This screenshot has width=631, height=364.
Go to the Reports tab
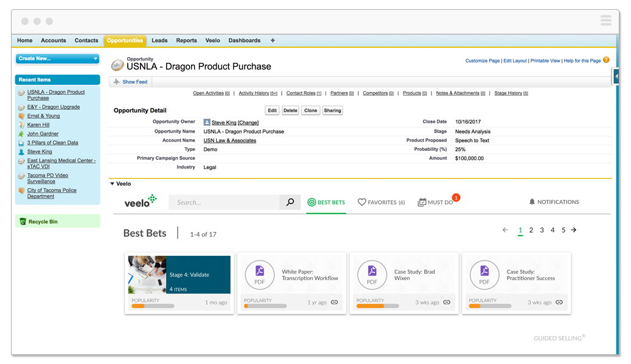coord(186,40)
